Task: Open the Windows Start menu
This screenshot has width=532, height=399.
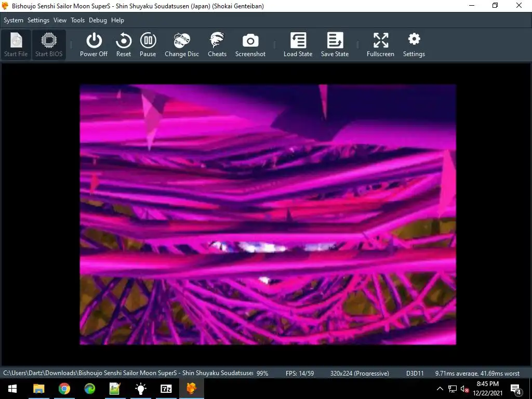Action: [12, 389]
